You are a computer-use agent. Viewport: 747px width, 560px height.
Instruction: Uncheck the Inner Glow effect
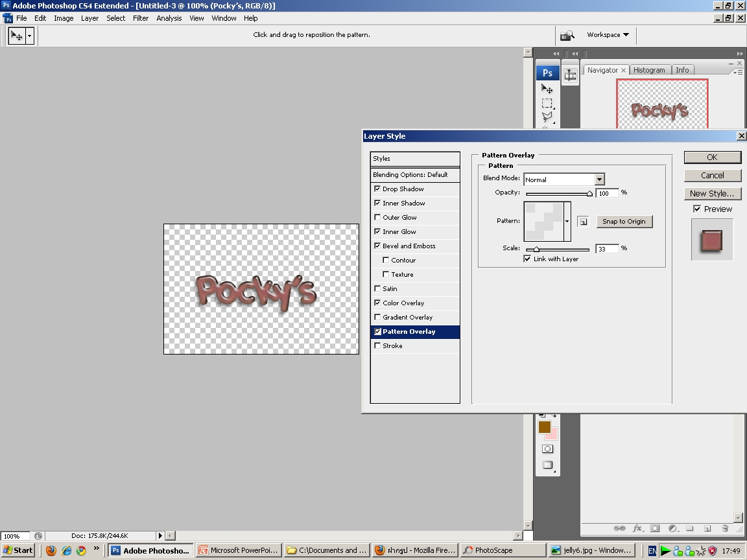[377, 232]
